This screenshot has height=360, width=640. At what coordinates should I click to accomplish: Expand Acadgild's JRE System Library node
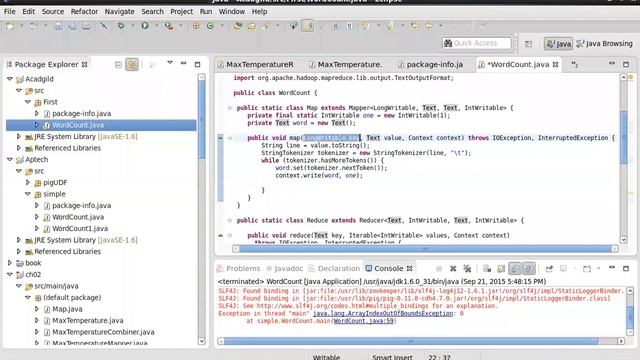click(x=19, y=136)
